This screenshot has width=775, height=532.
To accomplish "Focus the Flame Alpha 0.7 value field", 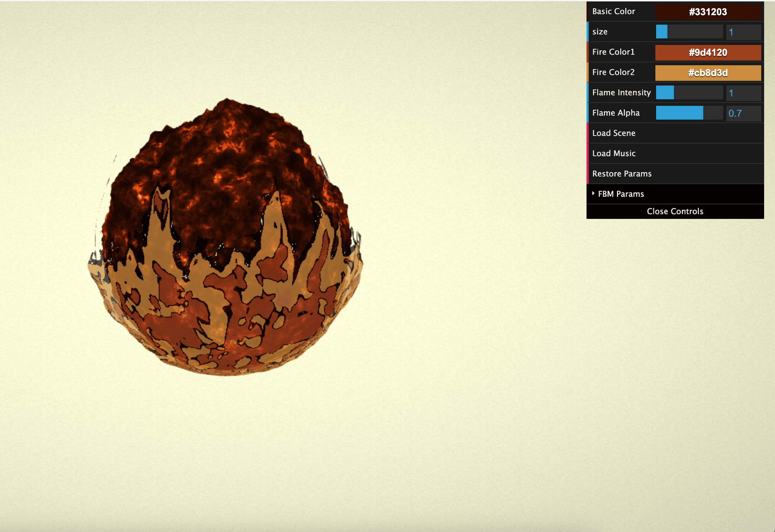I will (x=743, y=113).
